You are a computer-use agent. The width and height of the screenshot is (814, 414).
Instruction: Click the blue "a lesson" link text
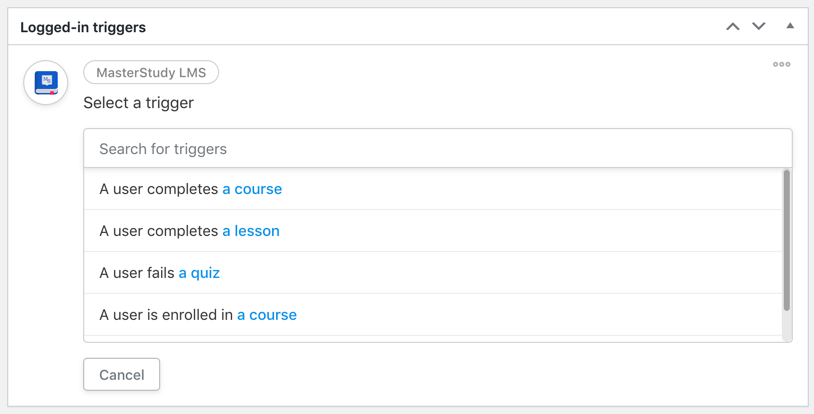pos(251,231)
